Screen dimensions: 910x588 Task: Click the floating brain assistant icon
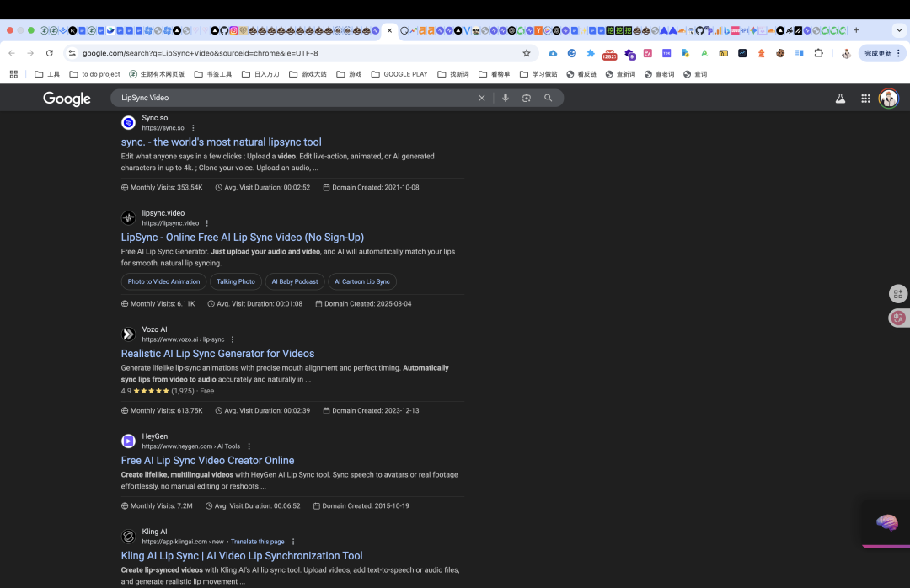pos(886,522)
